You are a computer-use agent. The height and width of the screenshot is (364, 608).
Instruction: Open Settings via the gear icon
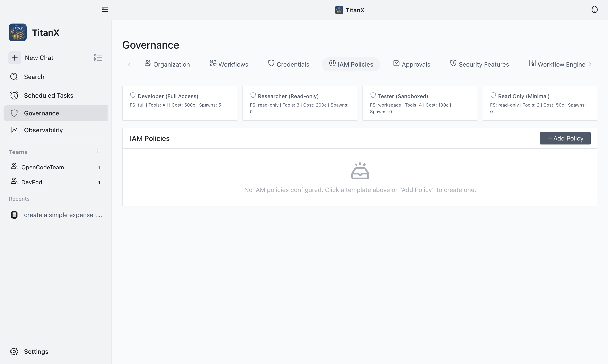point(14,352)
